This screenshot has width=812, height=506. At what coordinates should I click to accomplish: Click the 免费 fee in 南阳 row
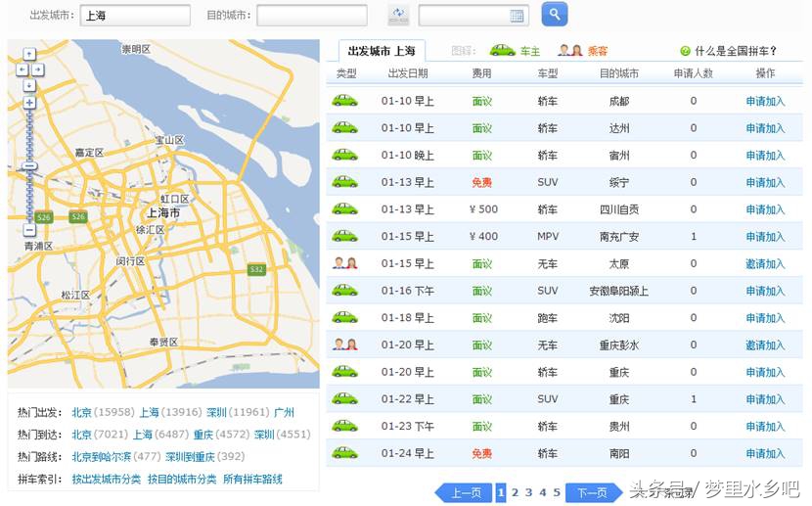tap(482, 453)
